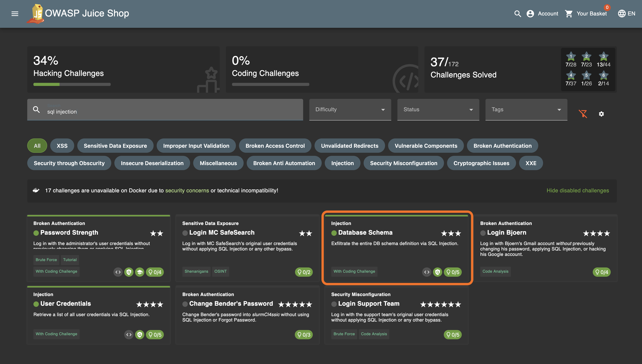Expand the Difficulty dropdown

tap(350, 109)
